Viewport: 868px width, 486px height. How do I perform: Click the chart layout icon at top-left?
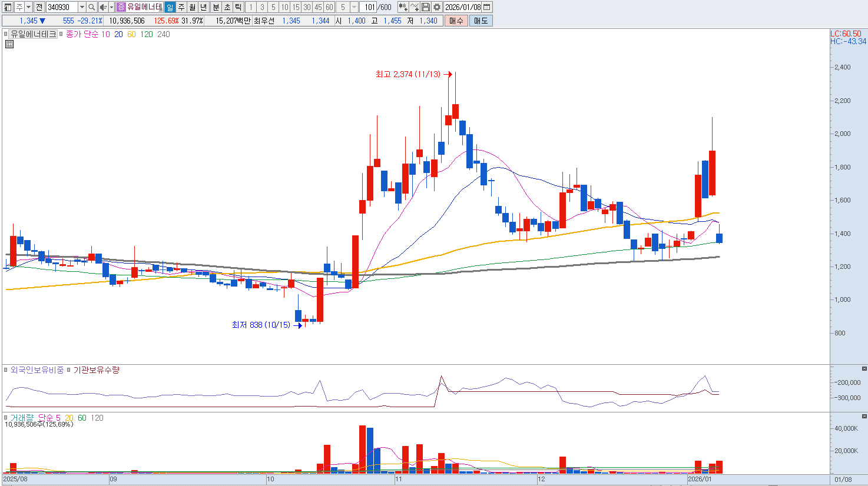(x=8, y=7)
